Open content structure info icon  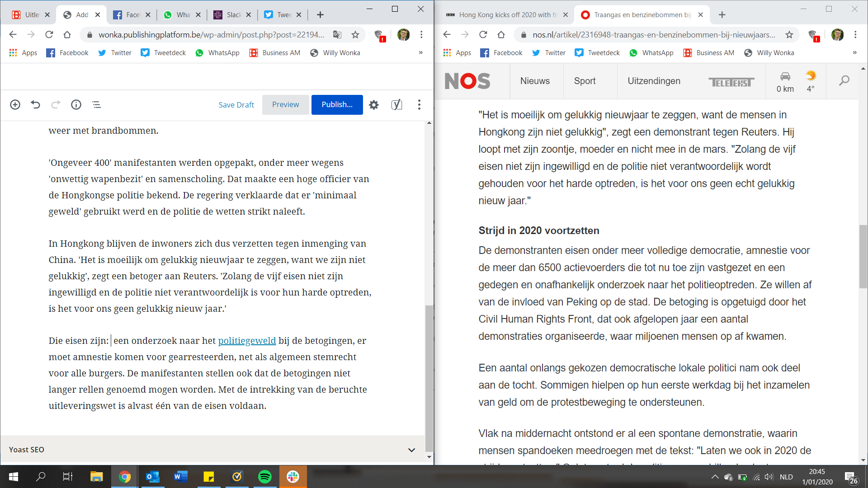76,105
